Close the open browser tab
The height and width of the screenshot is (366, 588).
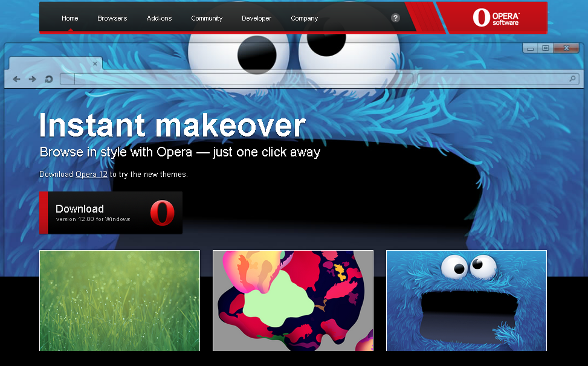(94, 63)
